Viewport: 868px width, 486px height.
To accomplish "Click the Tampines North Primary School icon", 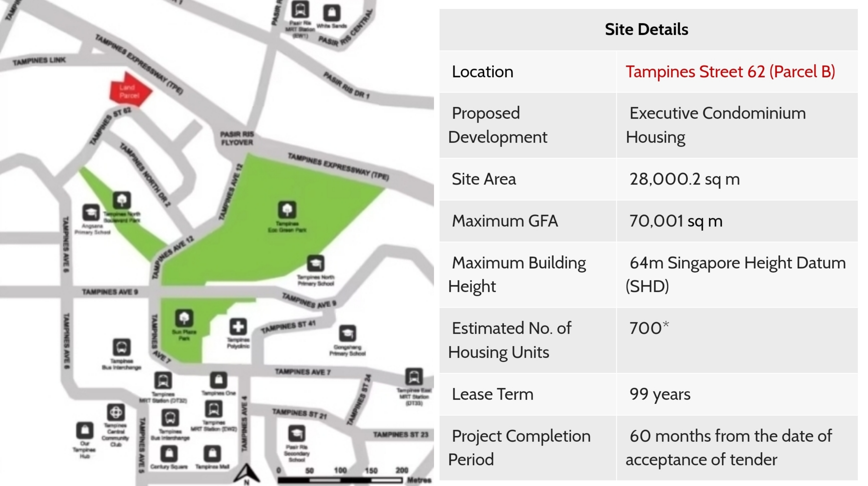I will pyautogui.click(x=316, y=263).
